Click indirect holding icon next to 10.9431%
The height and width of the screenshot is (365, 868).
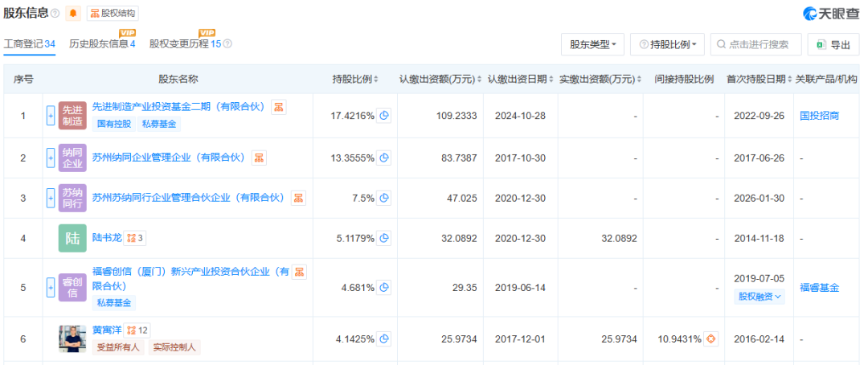click(x=710, y=338)
